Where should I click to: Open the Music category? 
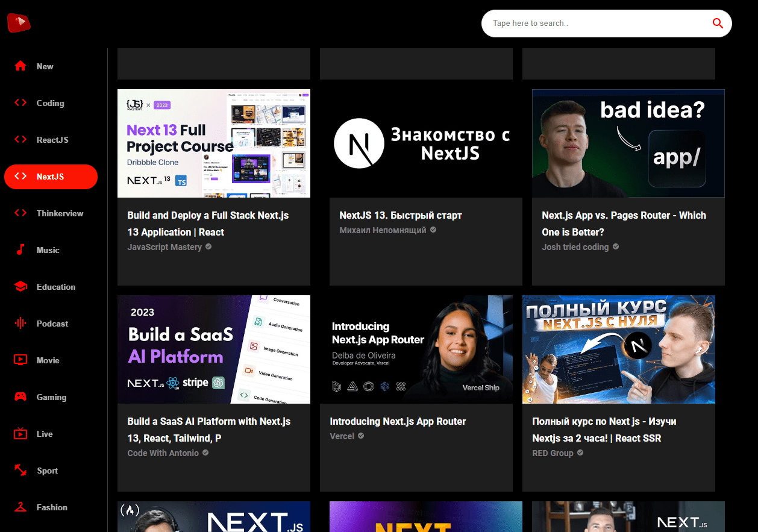point(51,250)
